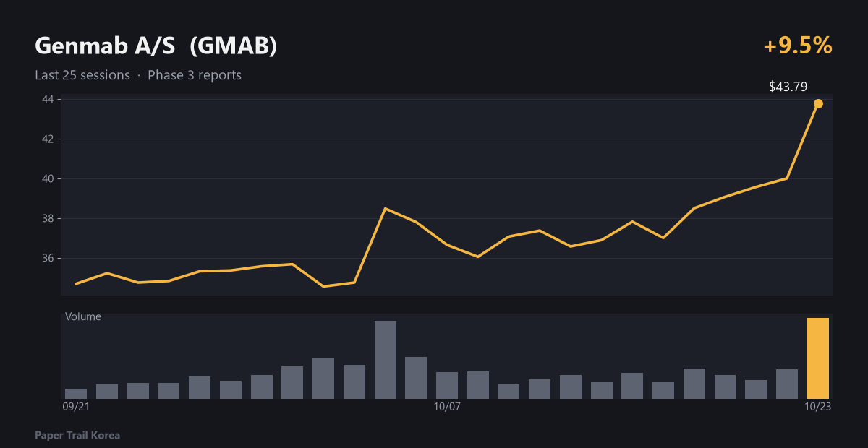Viewport: 868px width, 448px height.
Task: Click the $43.79 price label
Action: (x=788, y=87)
